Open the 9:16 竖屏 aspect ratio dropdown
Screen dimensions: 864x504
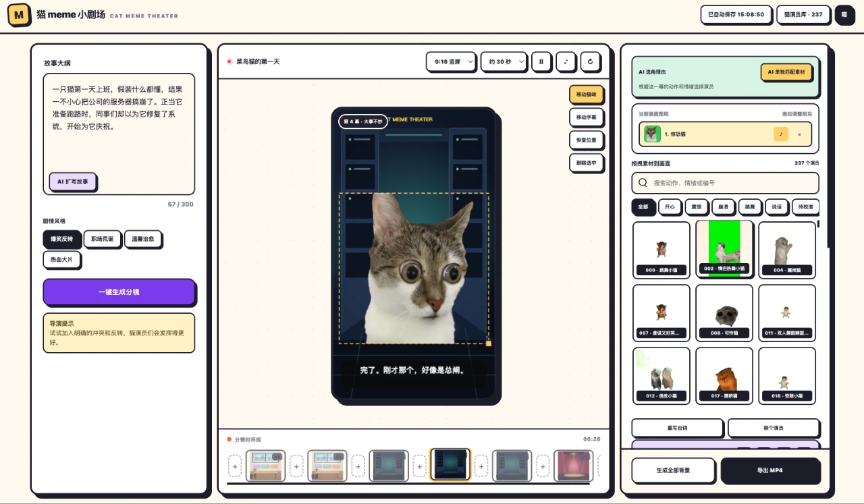(x=451, y=61)
